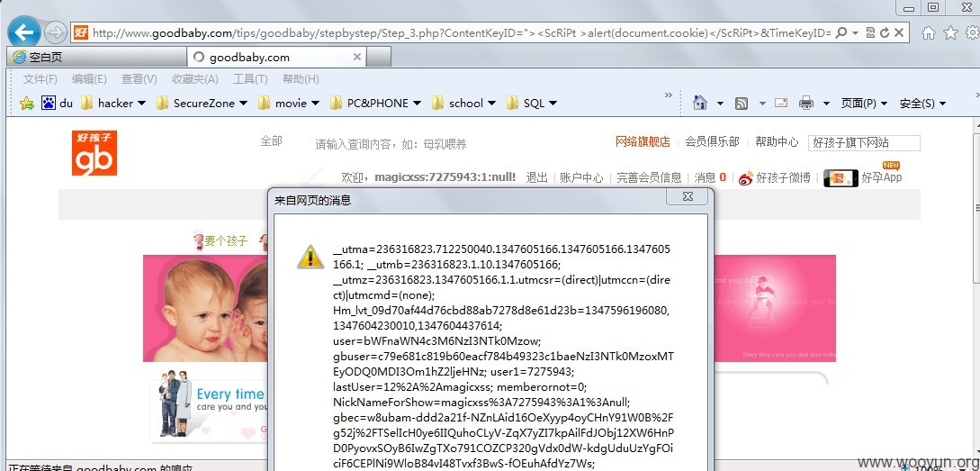Click the Read Mail envelope icon
980x471 pixels.
click(x=781, y=103)
